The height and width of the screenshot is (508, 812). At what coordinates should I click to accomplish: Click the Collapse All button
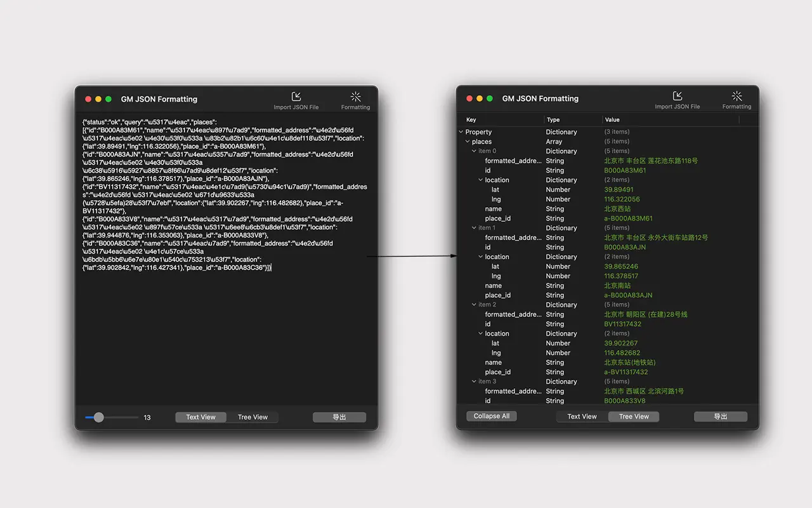(491, 416)
